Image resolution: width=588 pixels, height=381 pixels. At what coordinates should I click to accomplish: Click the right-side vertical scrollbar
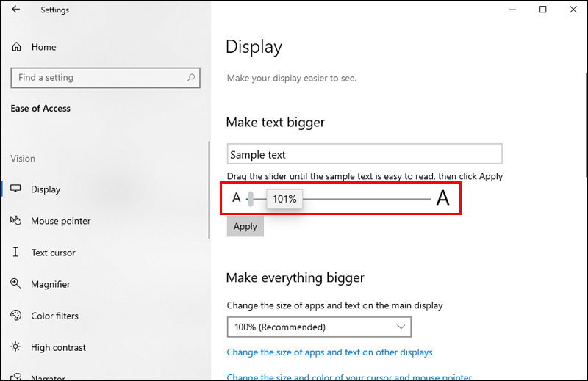tap(586, 125)
